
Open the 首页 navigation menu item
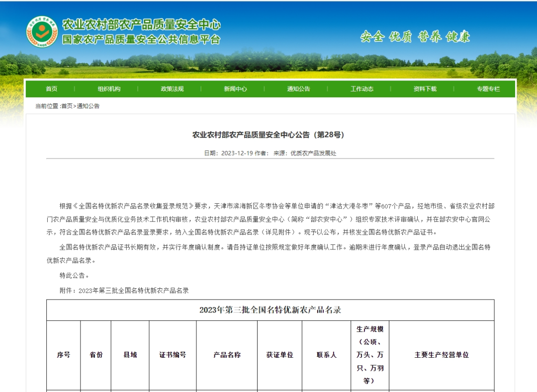click(52, 89)
